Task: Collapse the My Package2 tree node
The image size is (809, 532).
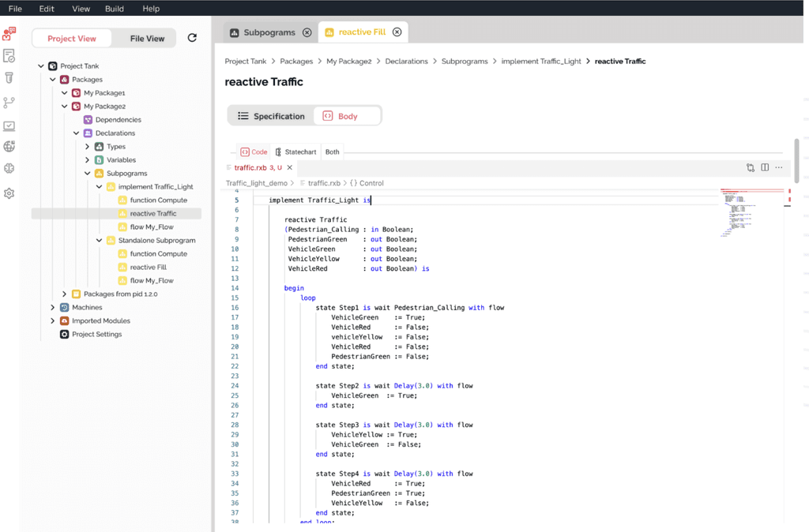Action: point(65,106)
